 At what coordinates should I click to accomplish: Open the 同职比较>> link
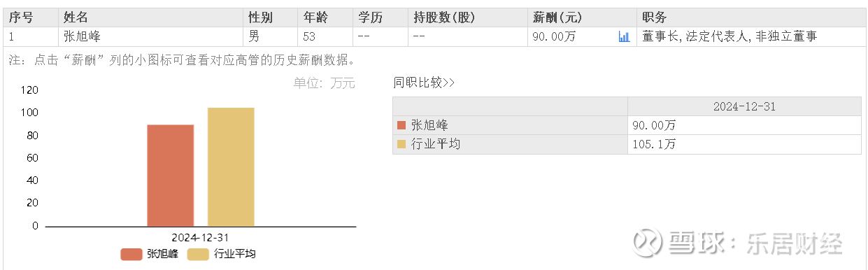(x=424, y=83)
